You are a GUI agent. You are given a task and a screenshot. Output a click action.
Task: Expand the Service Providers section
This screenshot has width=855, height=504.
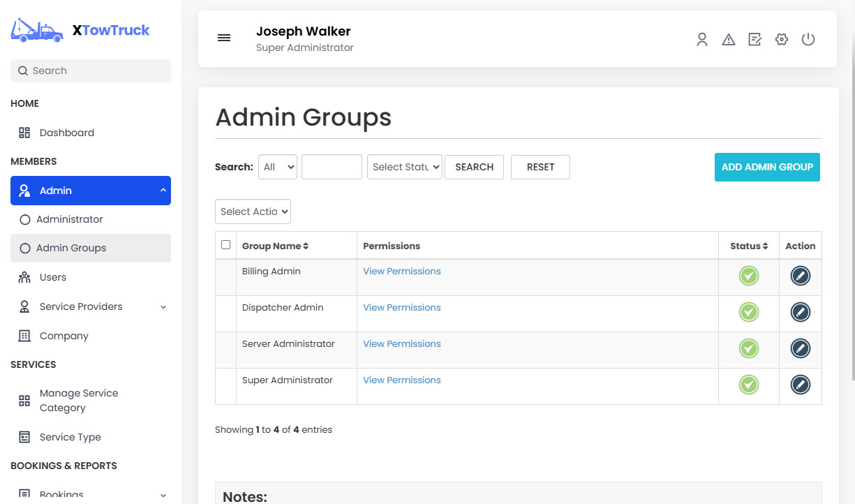point(81,306)
